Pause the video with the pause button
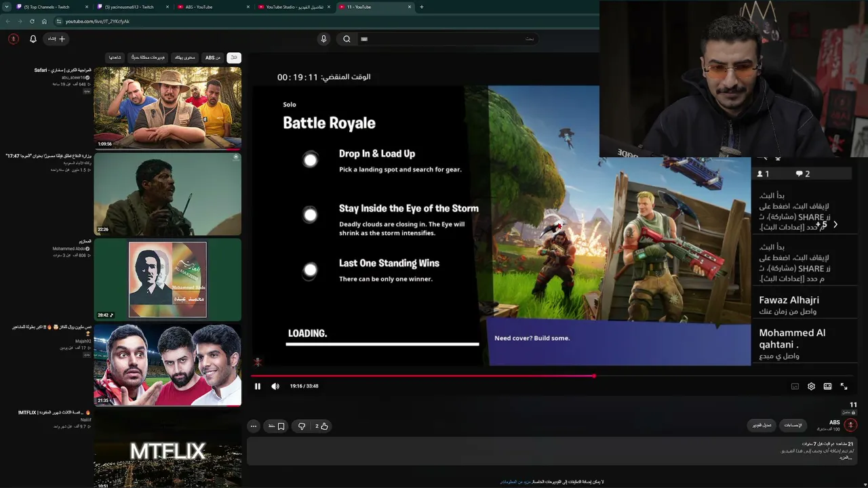 tap(258, 386)
